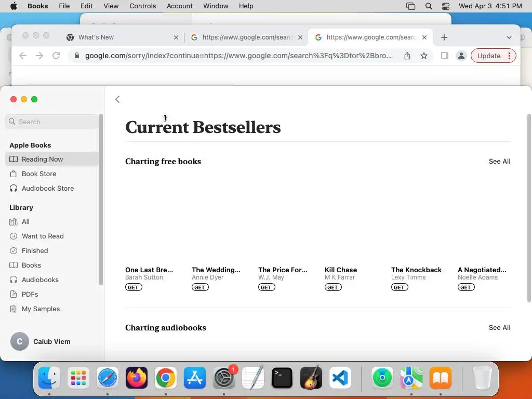Open the Controls menu

pos(142,6)
